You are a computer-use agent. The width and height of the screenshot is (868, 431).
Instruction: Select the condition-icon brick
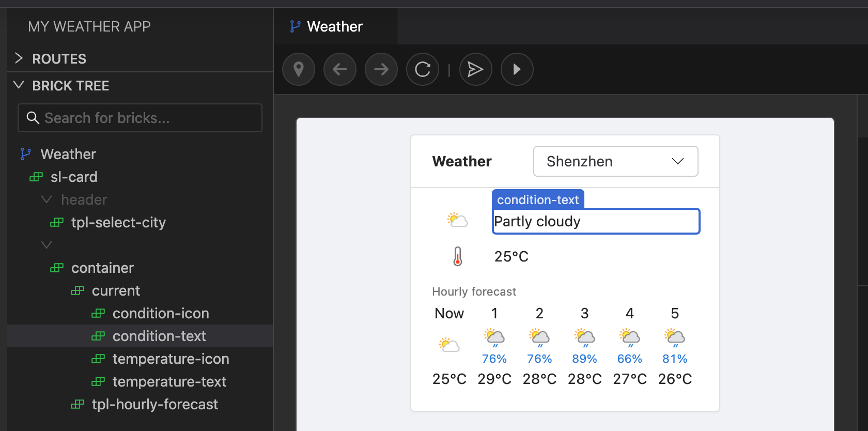161,313
